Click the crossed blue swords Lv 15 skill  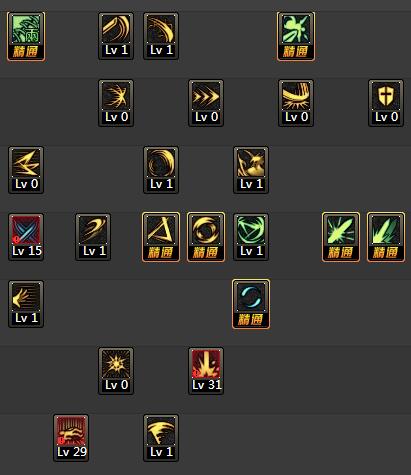click(x=26, y=237)
